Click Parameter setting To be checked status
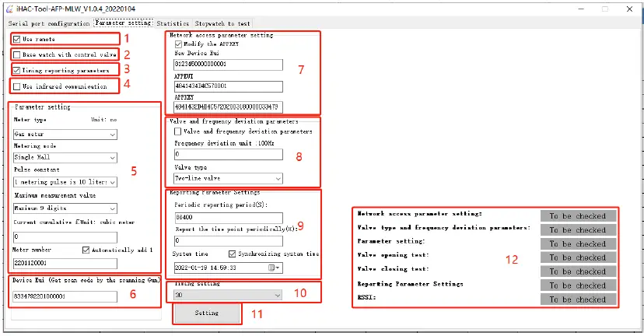Image resolution: width=644 pixels, height=336 pixels. click(579, 244)
